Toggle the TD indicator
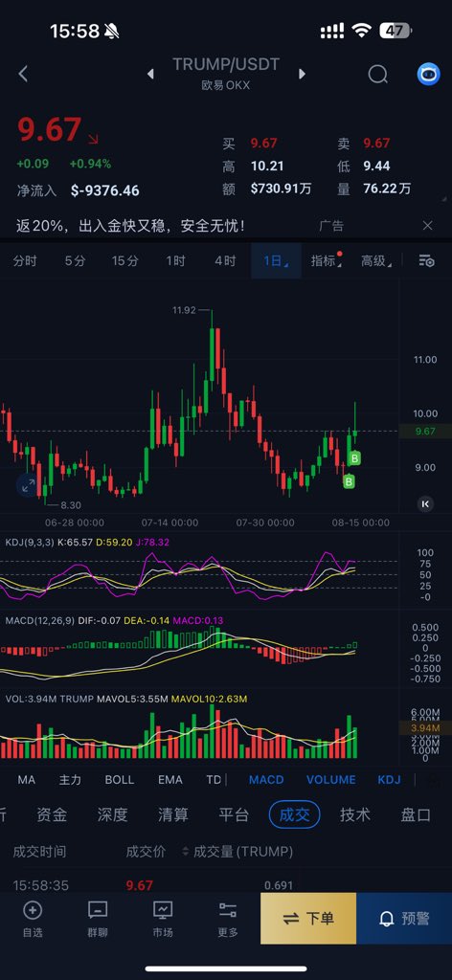 214,779
